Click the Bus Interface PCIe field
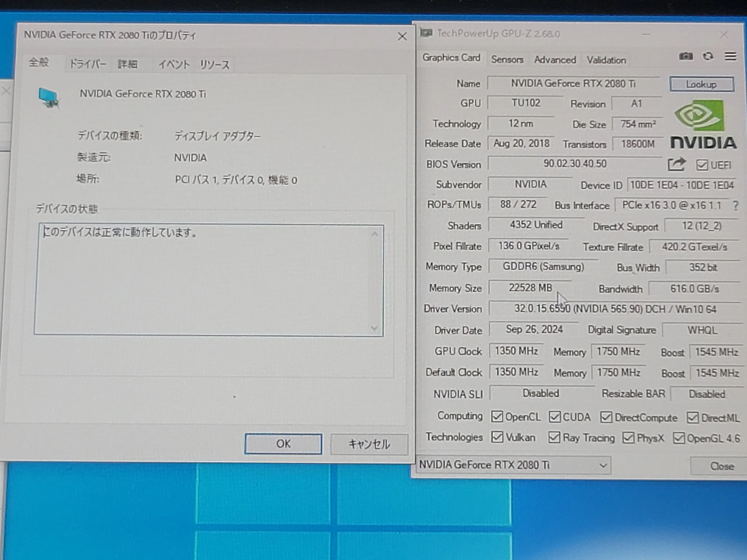Viewport: 747px width, 560px height. [671, 206]
